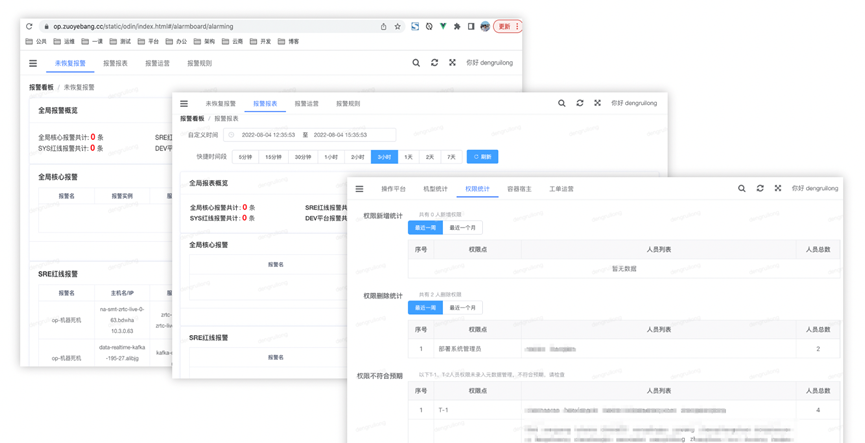The height and width of the screenshot is (443, 865).
Task: Click the blue 刷新 button
Action: tap(482, 157)
